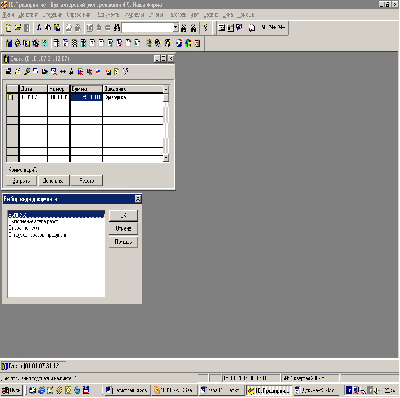Click the magnifier icon in journal toolbar
Image resolution: width=400 pixels, height=398 pixels.
pos(27,72)
